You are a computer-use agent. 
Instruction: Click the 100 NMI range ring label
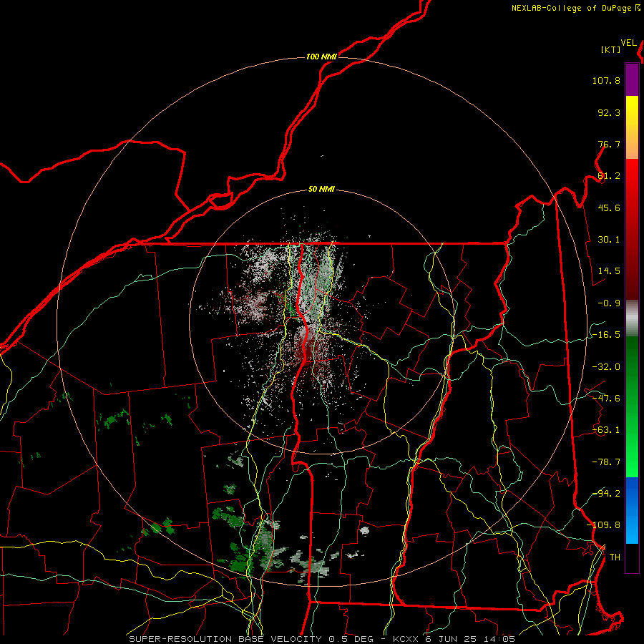pyautogui.click(x=321, y=57)
